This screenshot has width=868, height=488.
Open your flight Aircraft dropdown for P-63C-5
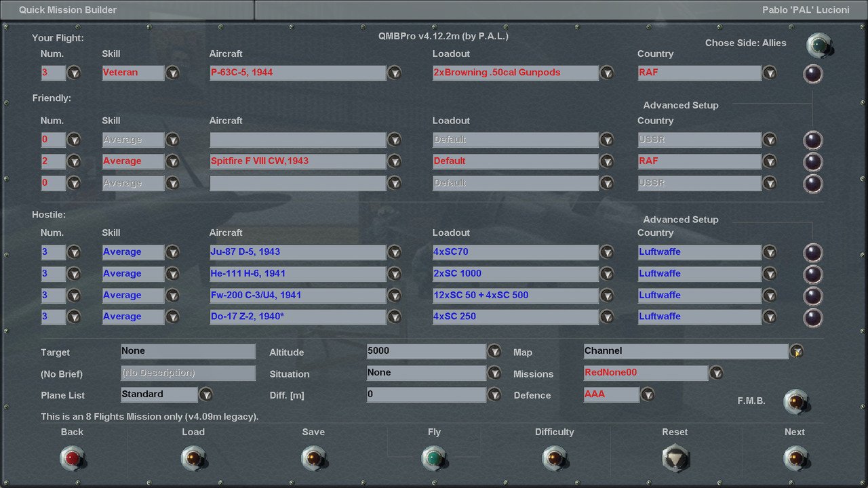394,73
